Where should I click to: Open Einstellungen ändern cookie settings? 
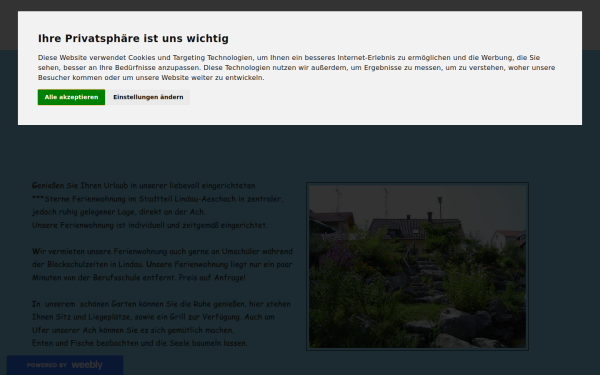coord(148,97)
